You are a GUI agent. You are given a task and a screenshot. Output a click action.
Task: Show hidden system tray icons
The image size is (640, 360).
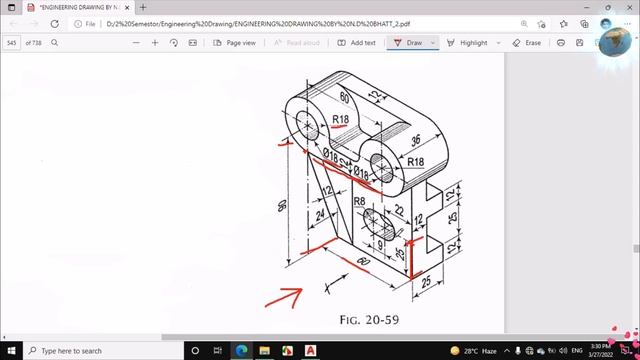tap(507, 351)
